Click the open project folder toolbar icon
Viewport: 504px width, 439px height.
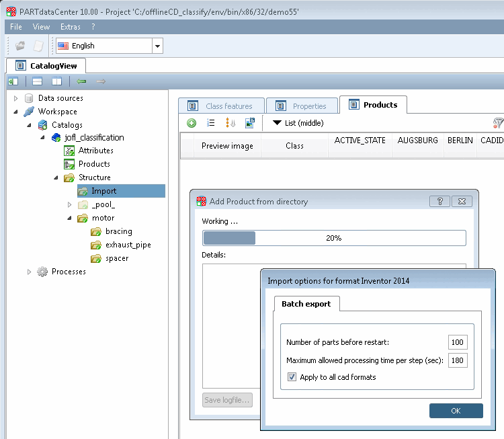(20, 46)
